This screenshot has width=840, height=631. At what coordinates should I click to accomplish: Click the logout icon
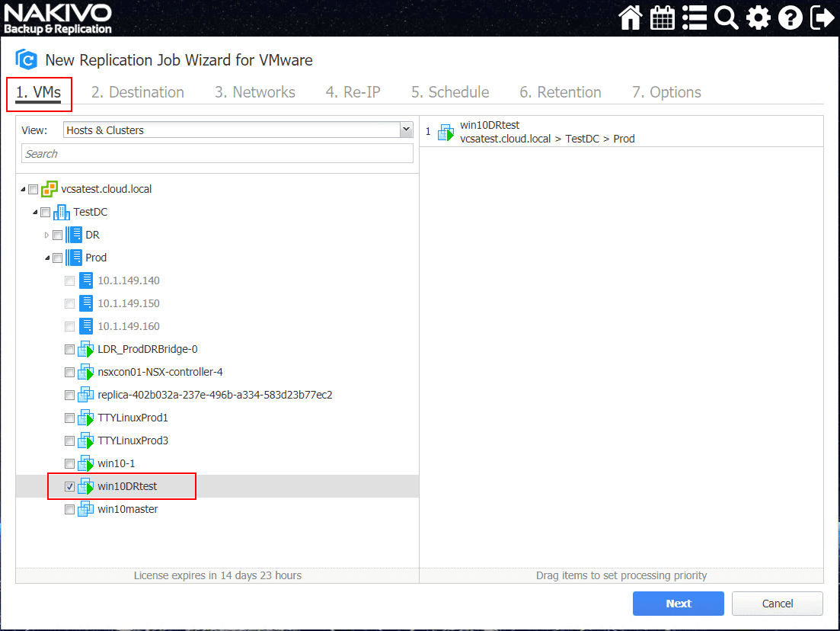coord(822,17)
